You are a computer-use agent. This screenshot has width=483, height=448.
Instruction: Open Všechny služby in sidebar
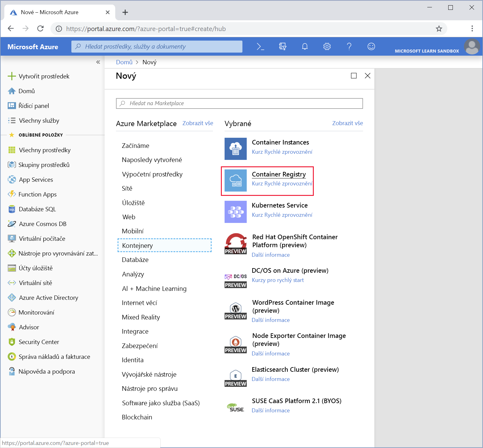click(34, 121)
